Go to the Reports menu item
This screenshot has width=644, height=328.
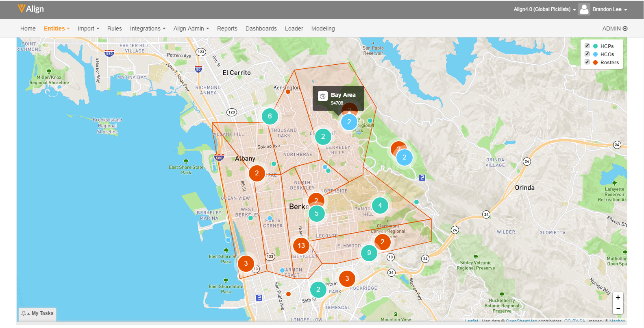pos(227,28)
